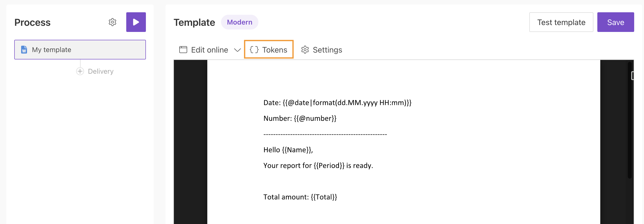
Task: Open Tokens using the curly braces icon
Action: [254, 50]
